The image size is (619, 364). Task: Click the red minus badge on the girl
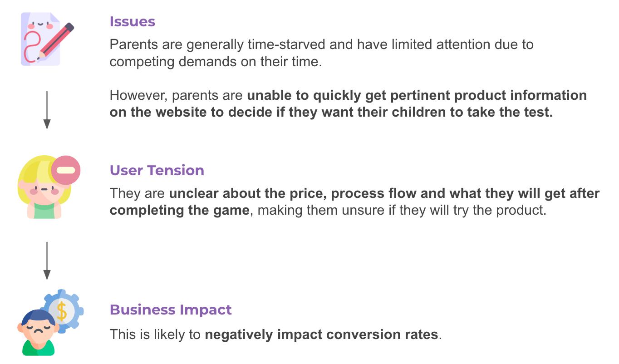tap(66, 170)
